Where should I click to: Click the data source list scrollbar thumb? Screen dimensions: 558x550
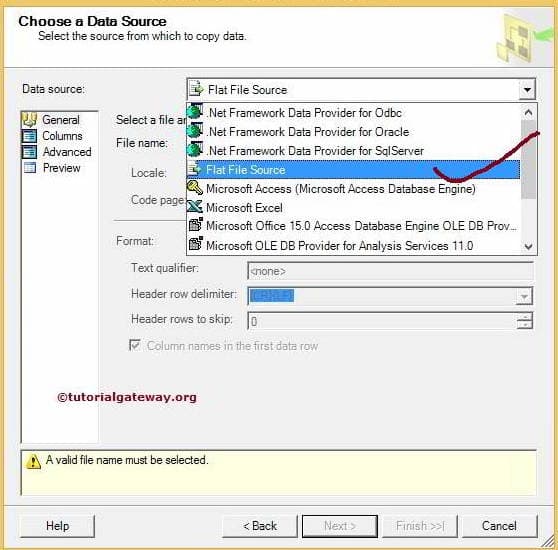pyautogui.click(x=528, y=159)
